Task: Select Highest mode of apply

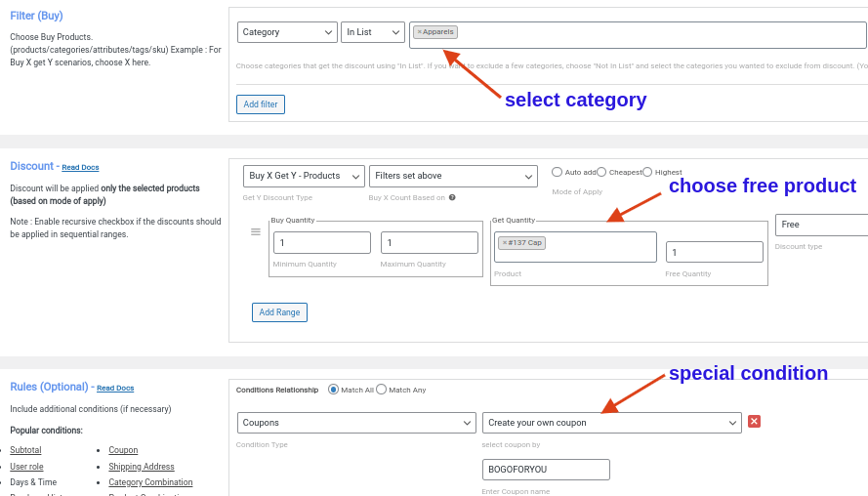Action: (x=647, y=172)
